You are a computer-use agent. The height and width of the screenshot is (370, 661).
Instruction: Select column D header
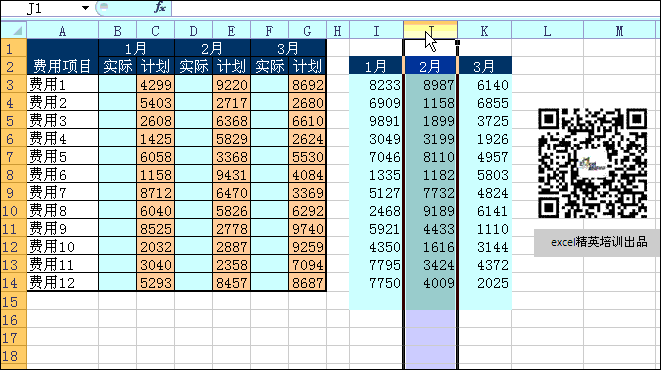[x=193, y=31]
